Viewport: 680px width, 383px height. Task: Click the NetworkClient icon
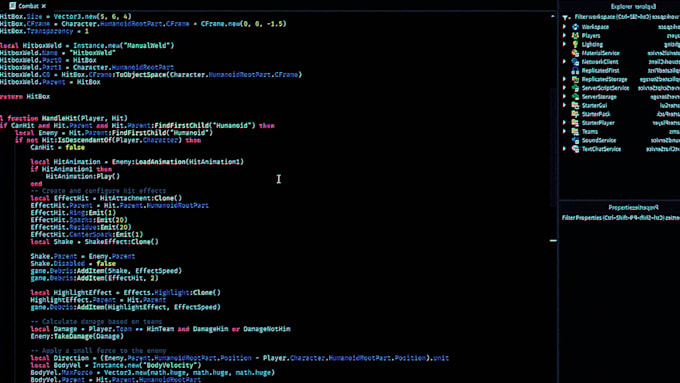pos(575,62)
